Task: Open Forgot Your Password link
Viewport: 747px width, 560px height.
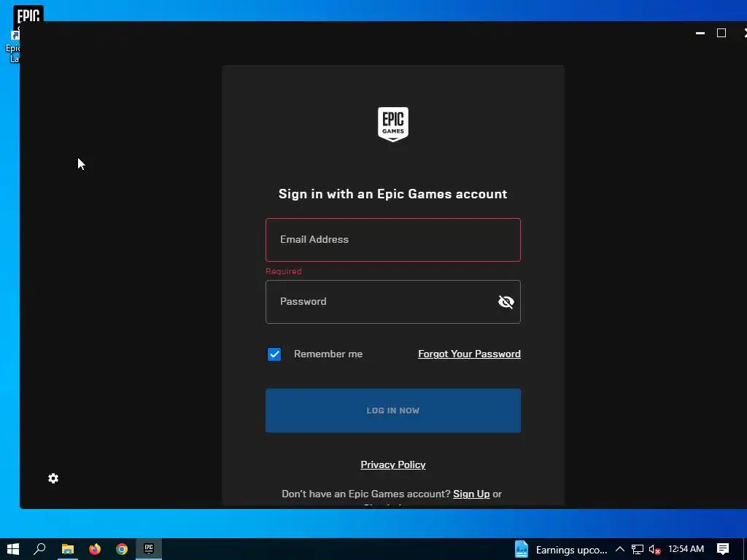Action: 469,354
